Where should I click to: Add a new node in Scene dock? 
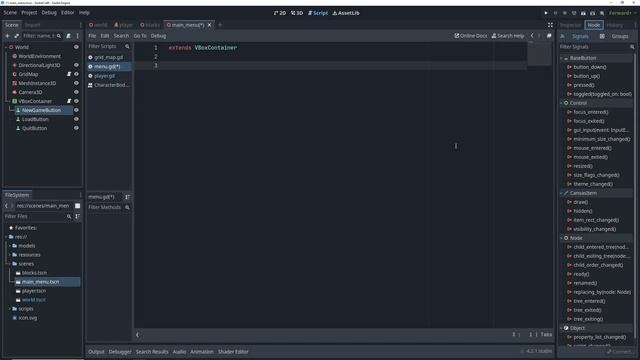pyautogui.click(x=7, y=36)
